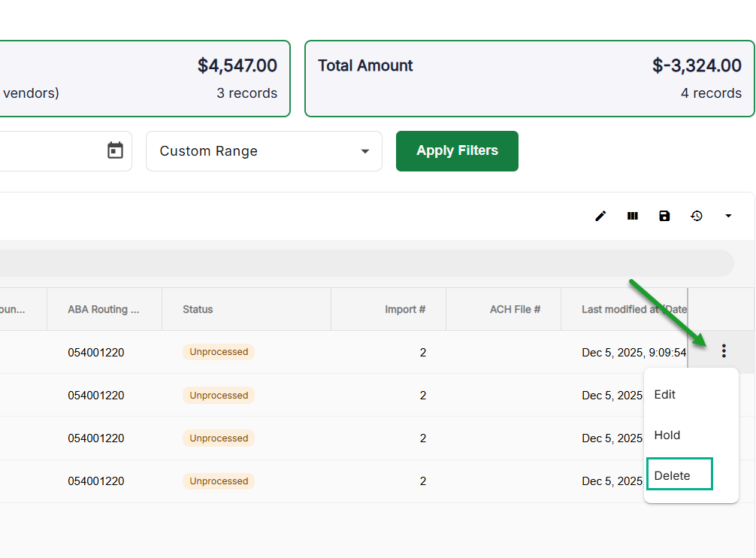Select Delete from the context menu
This screenshot has width=756, height=558.
pos(672,476)
